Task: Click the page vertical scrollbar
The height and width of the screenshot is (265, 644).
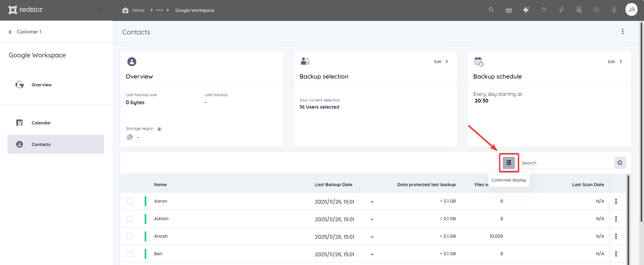Action: click(641, 122)
